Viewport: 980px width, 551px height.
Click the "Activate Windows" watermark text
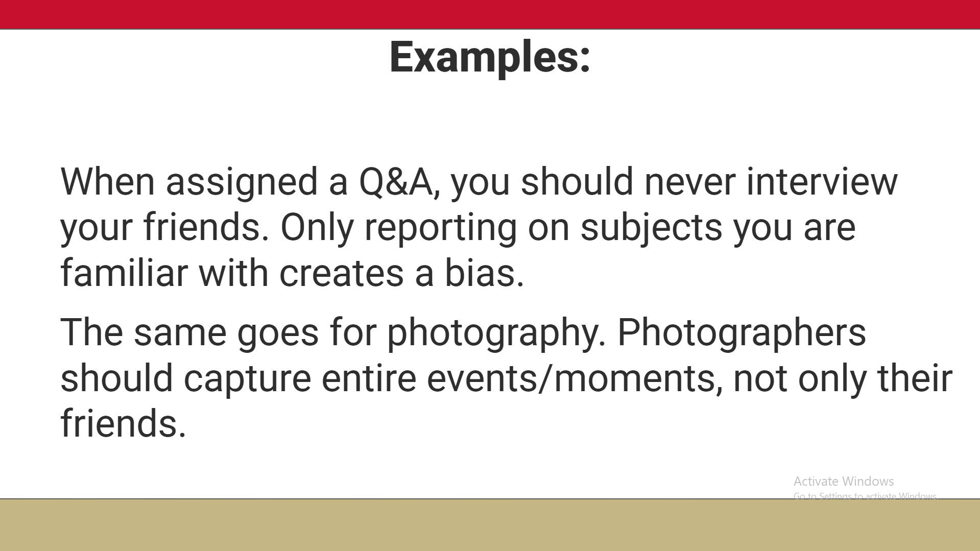click(843, 481)
